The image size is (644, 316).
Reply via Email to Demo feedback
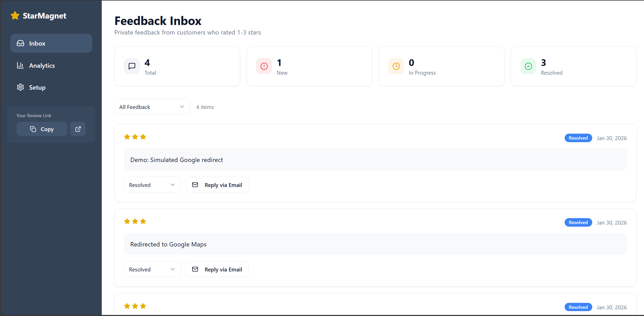(x=217, y=185)
